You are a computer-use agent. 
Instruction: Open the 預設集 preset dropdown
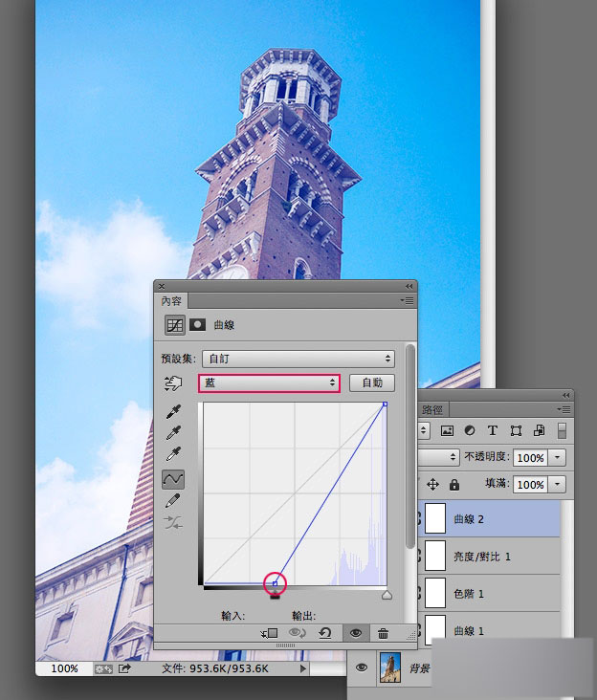tap(298, 359)
